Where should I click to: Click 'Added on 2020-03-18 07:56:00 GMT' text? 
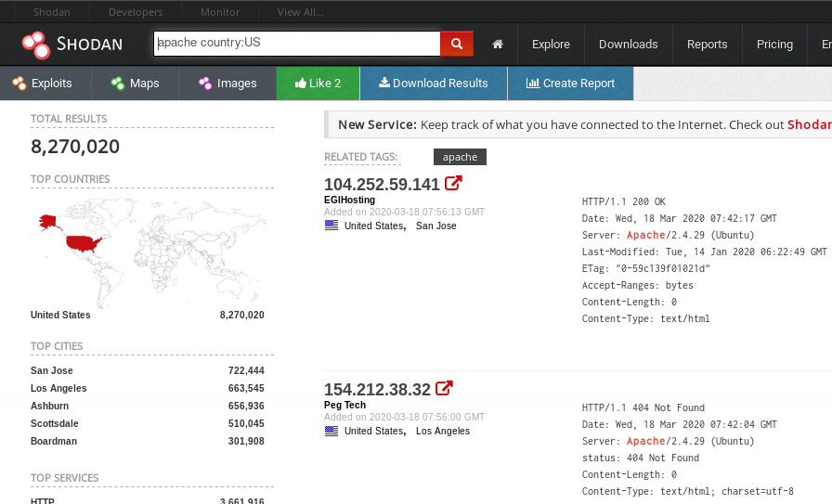tap(404, 417)
